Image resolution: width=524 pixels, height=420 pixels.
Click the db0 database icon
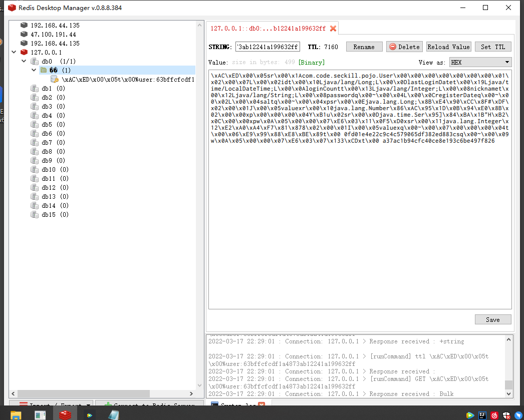click(x=35, y=61)
